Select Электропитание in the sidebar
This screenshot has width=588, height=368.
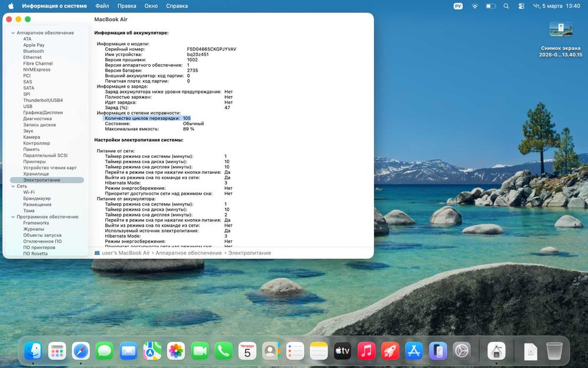coord(47,180)
